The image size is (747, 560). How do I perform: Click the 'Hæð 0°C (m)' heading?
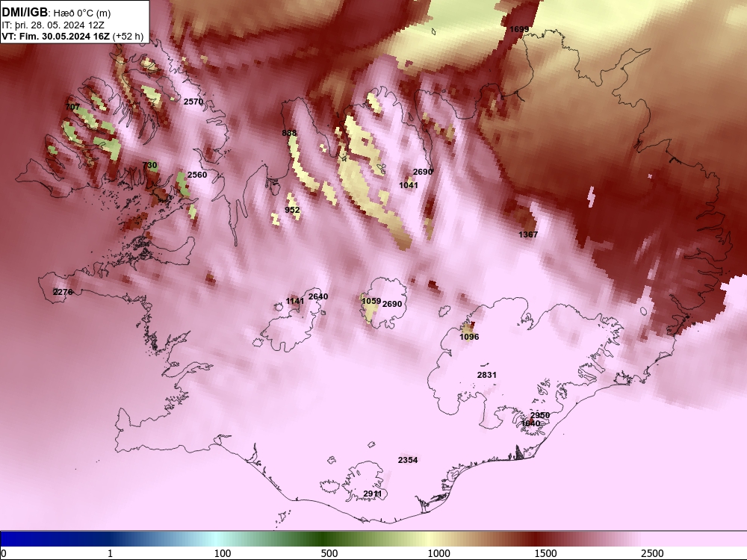coord(81,13)
